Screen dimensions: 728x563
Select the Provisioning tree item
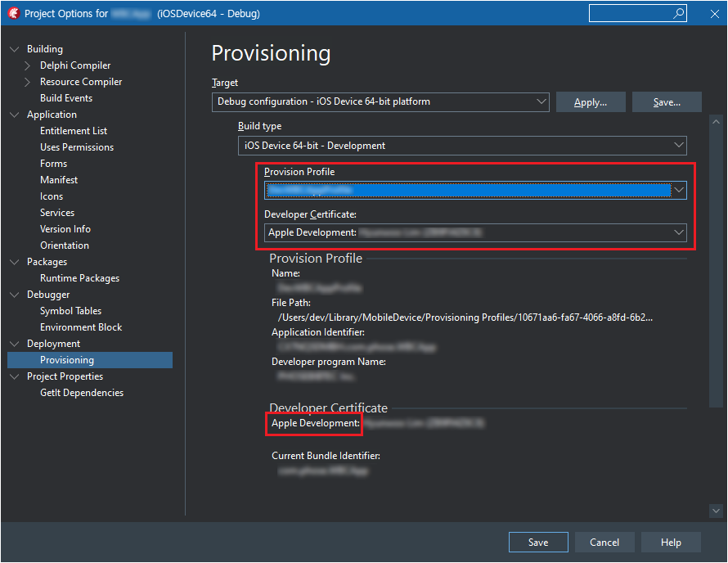tap(90, 360)
